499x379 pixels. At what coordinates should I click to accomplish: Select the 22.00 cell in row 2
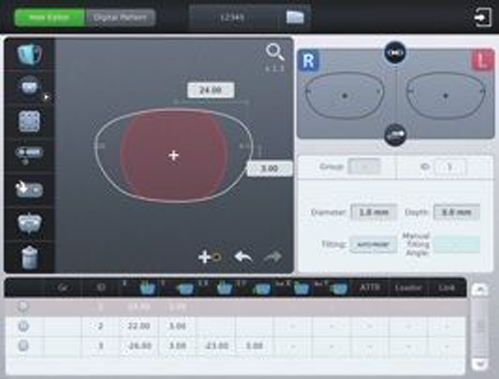tap(139, 326)
